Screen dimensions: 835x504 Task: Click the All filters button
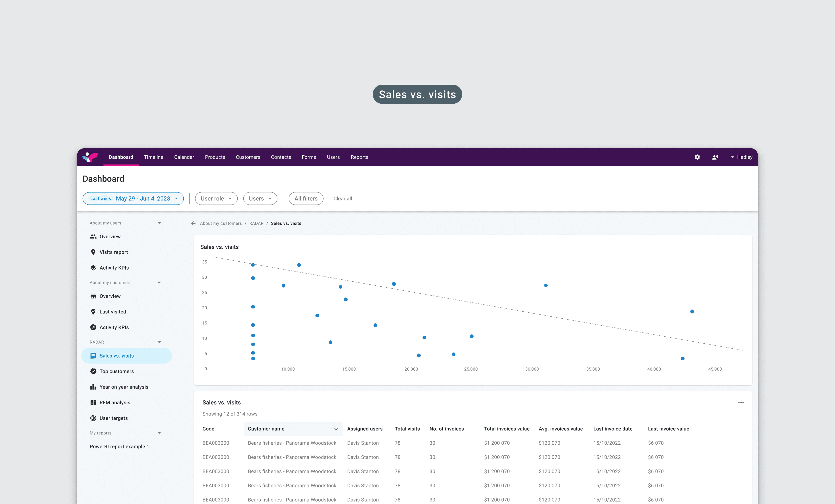[306, 199]
